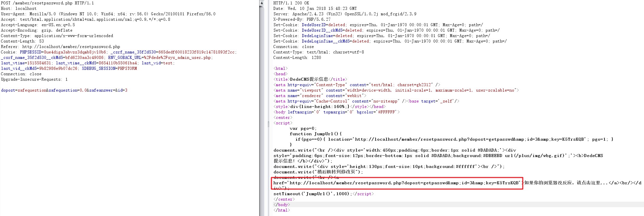Screen dimensions: 644x216
Task: Select the Upgrade-Insecure-Requests: 1 header
Action: pyautogui.click(x=34, y=79)
